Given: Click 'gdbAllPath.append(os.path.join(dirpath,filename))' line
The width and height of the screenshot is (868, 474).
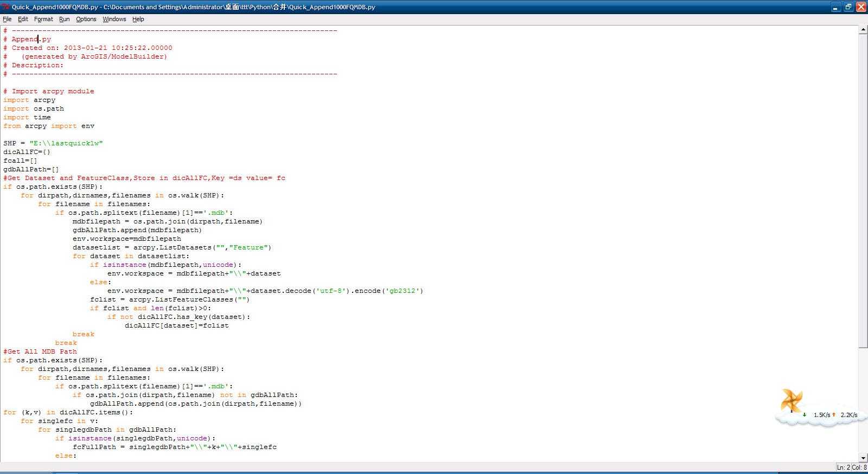Looking at the screenshot, I should click(196, 403).
